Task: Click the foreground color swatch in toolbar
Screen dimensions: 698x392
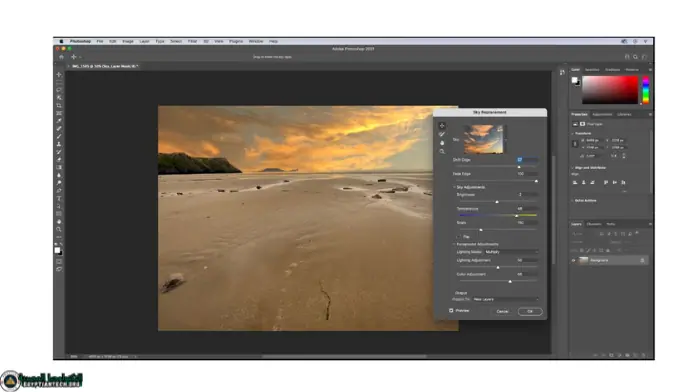Action: (57, 251)
